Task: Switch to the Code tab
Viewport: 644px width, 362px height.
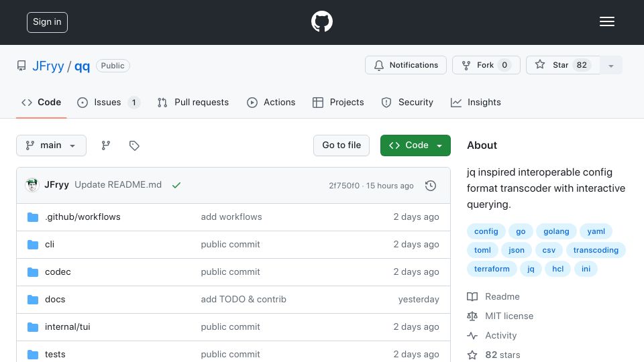Action: 42,102
